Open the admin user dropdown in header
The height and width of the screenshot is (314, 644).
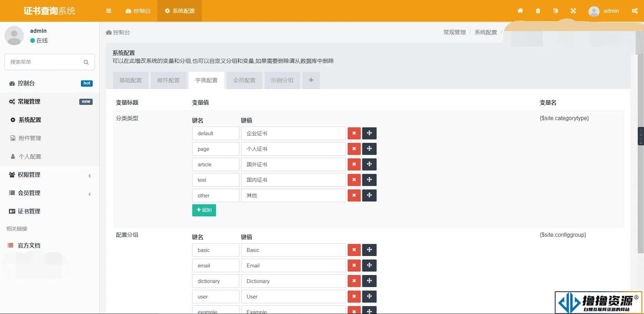(604, 11)
